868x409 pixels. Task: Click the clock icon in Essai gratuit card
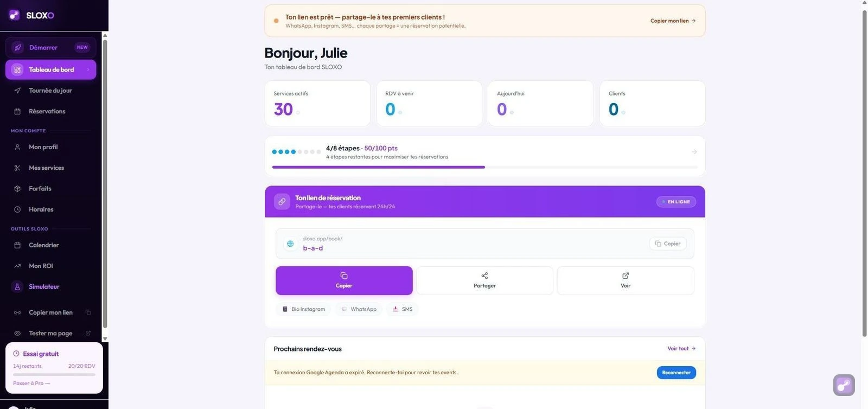pos(16,354)
